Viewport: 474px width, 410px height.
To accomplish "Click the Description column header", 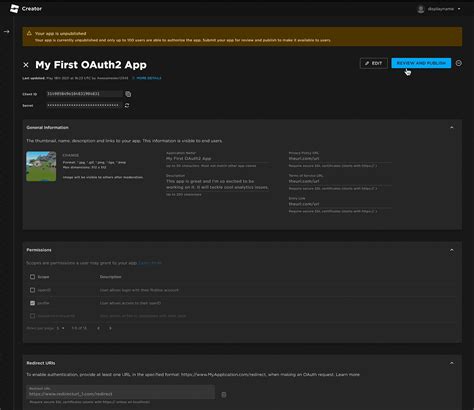I will [x=110, y=277].
